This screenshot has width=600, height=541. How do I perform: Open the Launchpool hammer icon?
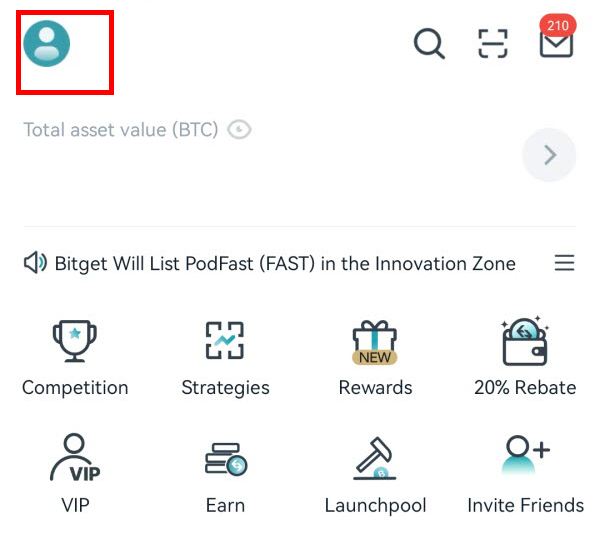coord(375,458)
